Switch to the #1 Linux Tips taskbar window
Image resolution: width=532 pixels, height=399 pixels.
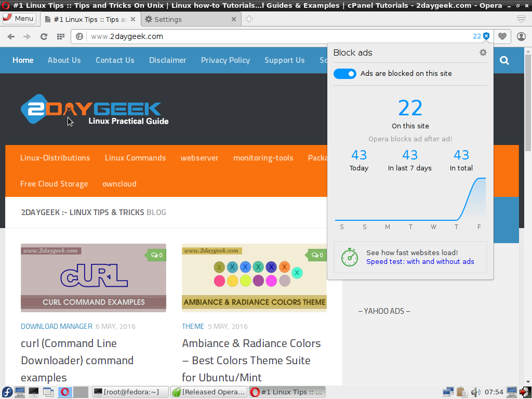pos(287,392)
